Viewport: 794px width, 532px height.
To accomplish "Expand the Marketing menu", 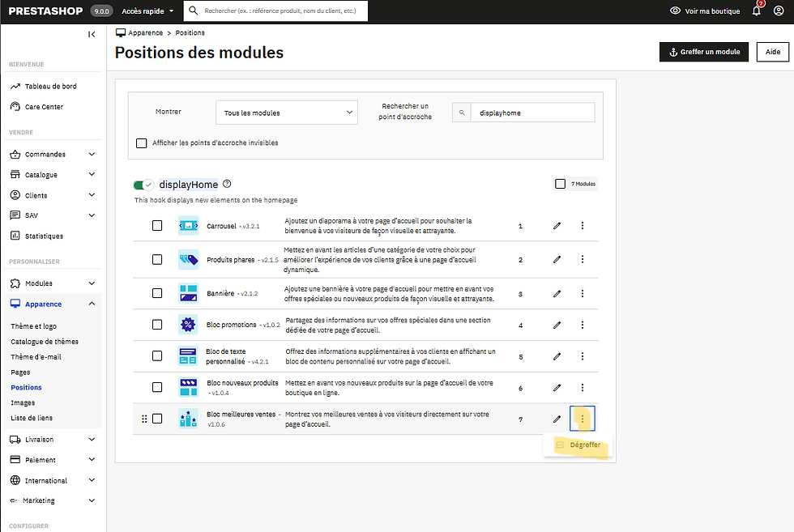I will point(92,500).
